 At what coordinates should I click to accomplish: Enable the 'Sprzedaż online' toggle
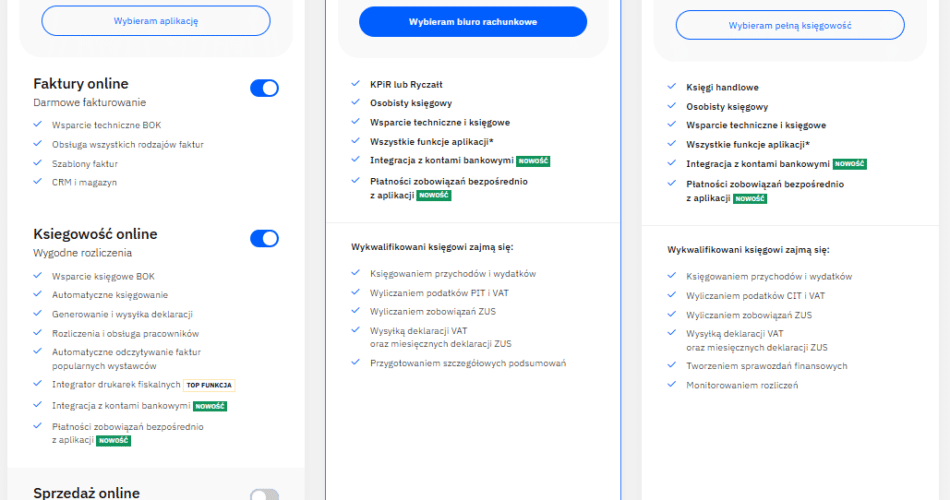[x=264, y=495]
